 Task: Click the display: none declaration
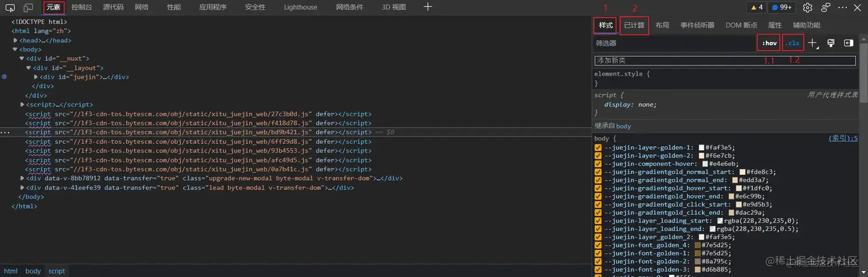coord(630,104)
